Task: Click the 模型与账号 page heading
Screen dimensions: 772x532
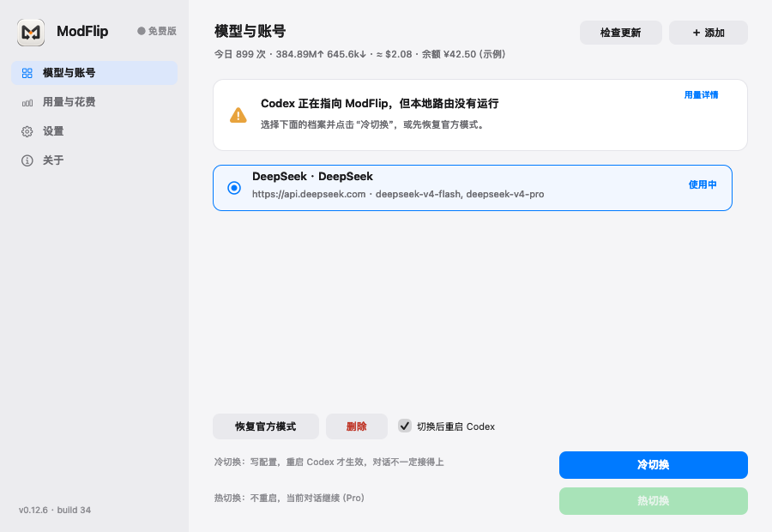Action: click(250, 31)
